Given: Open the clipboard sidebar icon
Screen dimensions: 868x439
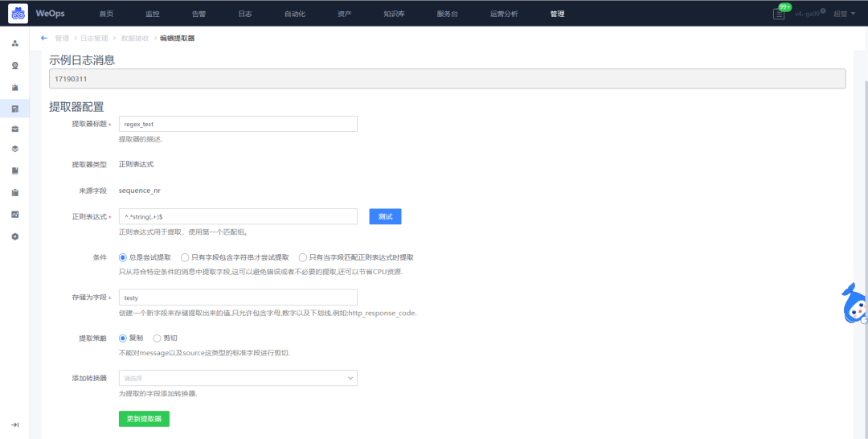Looking at the screenshot, I should tap(15, 193).
